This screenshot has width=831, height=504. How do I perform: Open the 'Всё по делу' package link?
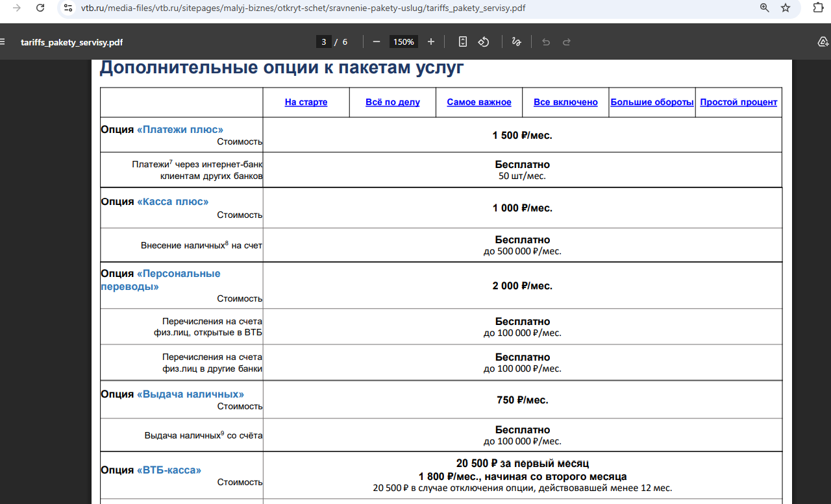coord(392,102)
